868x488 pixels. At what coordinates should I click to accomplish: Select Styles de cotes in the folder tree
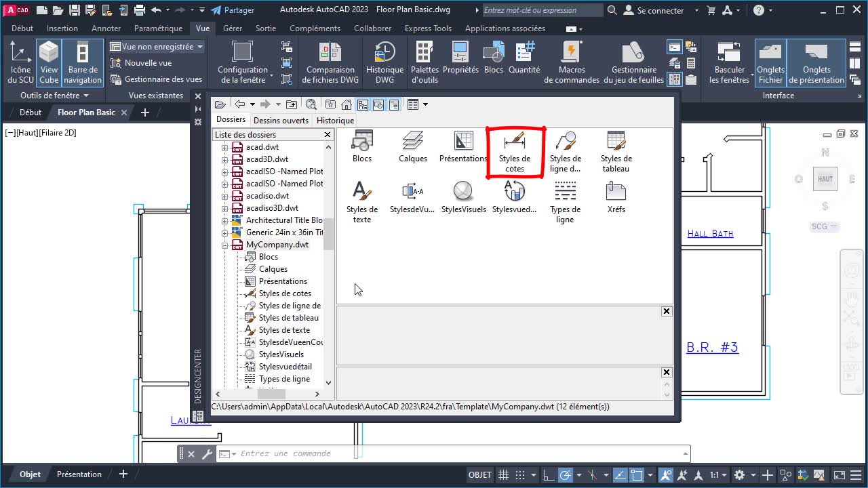pos(285,293)
